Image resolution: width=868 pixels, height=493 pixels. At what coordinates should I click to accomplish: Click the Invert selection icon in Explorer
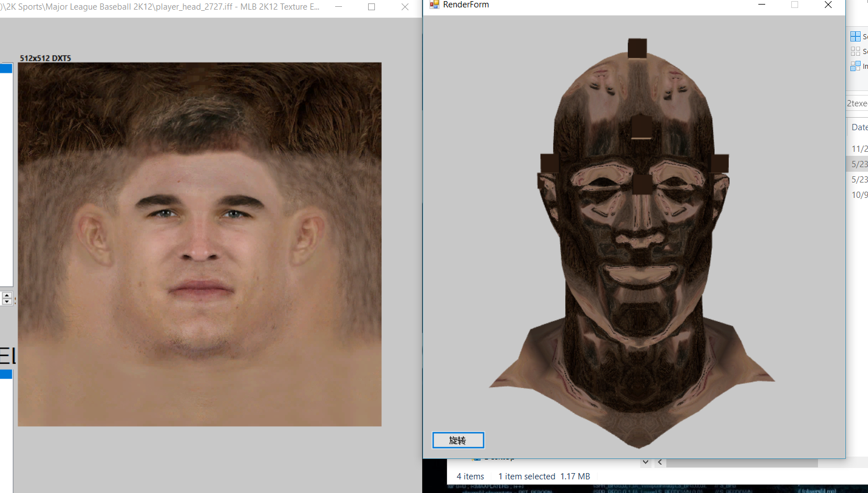[x=855, y=66]
